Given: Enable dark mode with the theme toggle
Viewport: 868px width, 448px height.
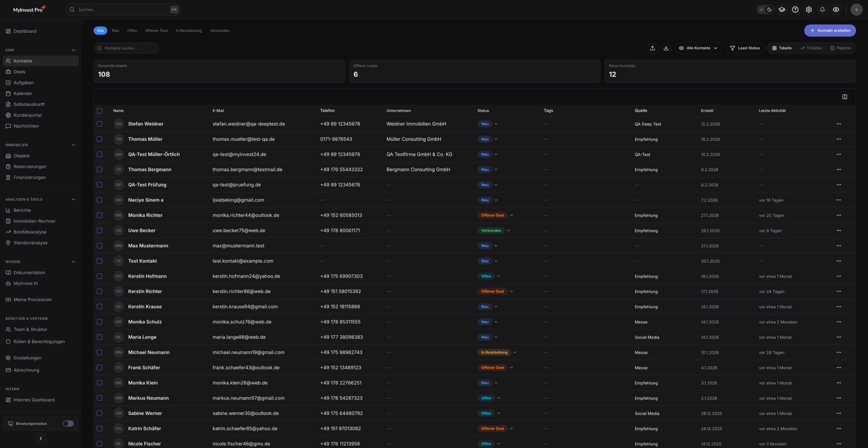Looking at the screenshot, I should pos(769,9).
